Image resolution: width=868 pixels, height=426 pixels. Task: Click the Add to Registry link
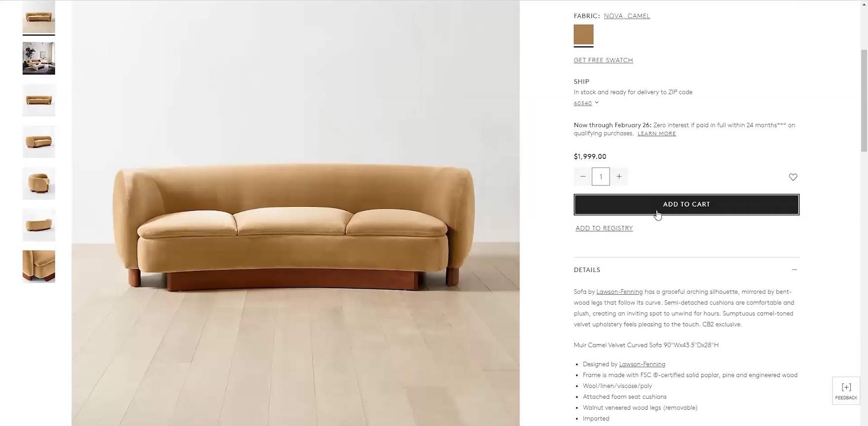604,228
